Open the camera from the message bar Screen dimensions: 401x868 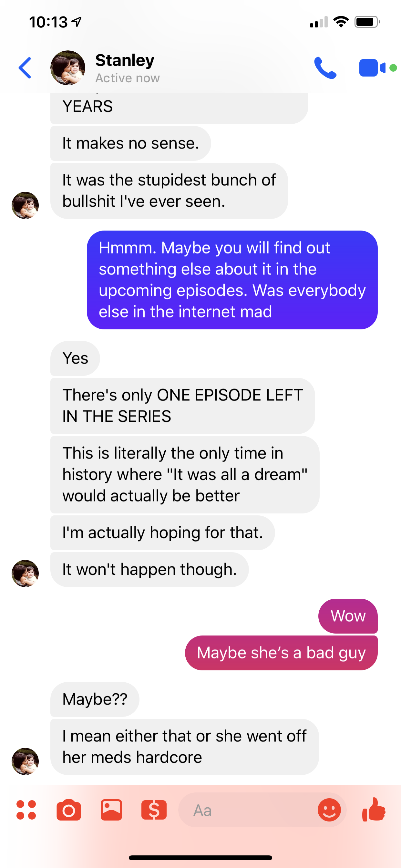pyautogui.click(x=69, y=810)
